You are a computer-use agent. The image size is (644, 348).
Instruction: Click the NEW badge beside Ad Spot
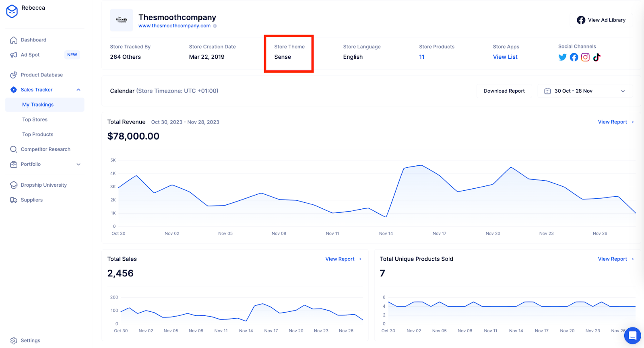(72, 55)
